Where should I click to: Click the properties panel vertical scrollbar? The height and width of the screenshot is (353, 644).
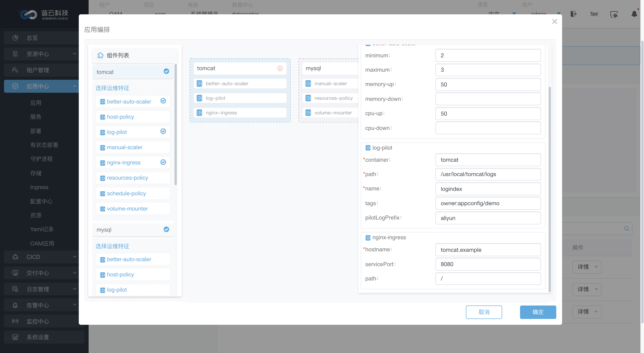[x=550, y=189]
